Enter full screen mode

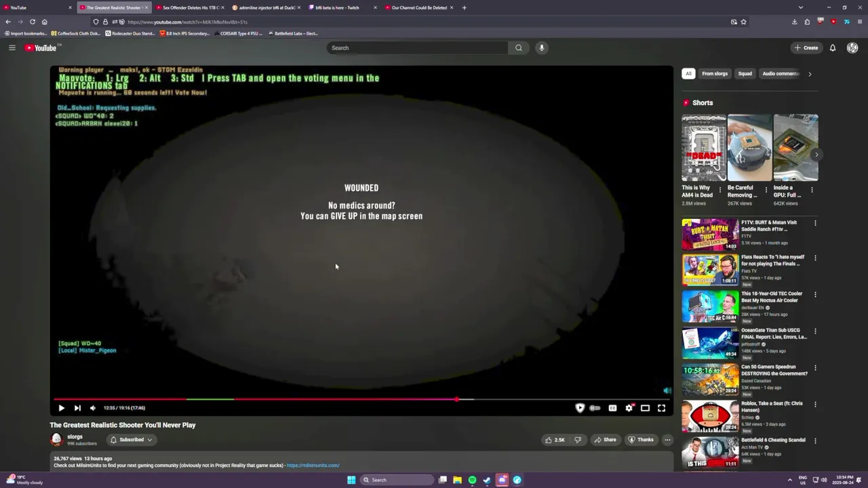click(x=662, y=408)
